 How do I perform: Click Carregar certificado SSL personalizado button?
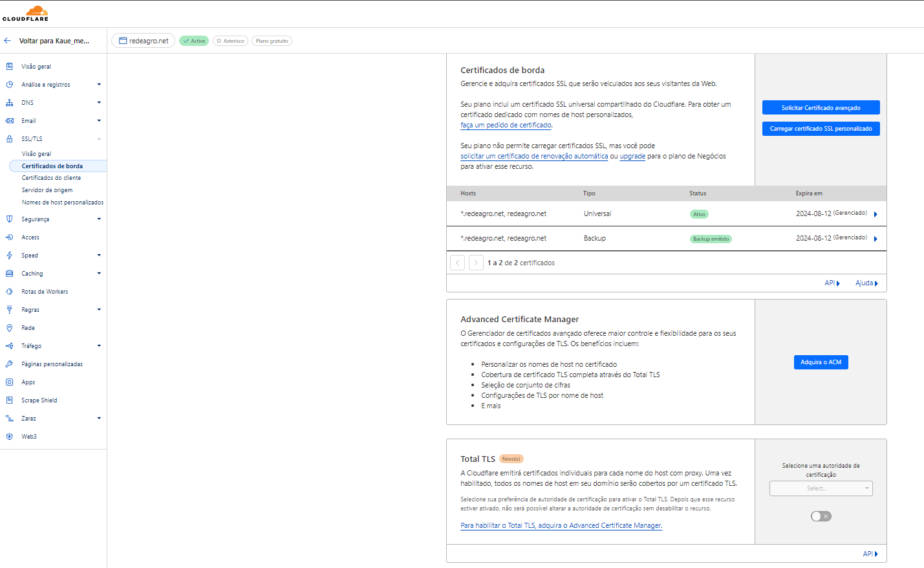pos(821,129)
